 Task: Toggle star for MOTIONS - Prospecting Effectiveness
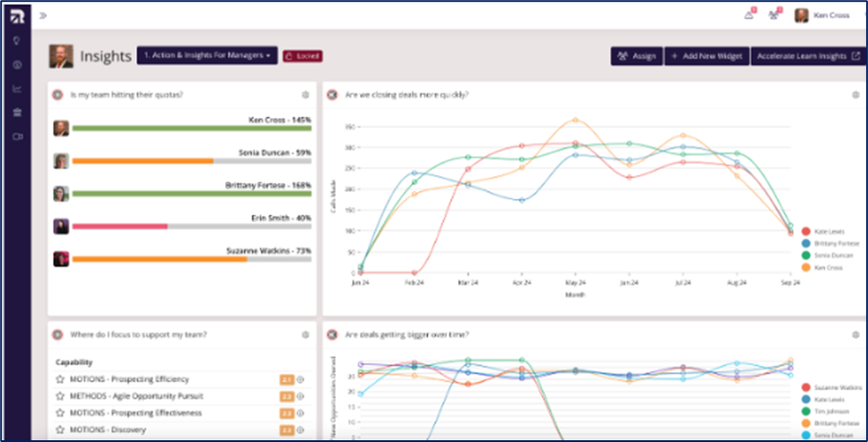click(x=59, y=414)
